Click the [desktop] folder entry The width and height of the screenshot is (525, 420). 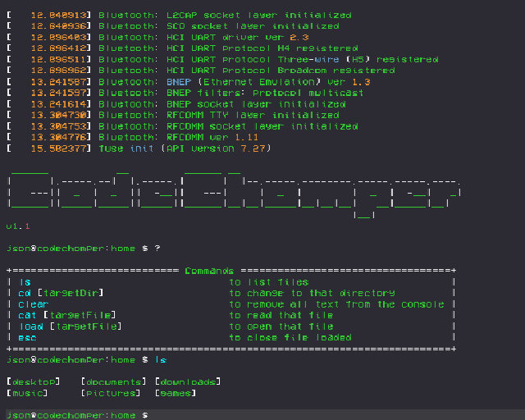[x=33, y=381]
